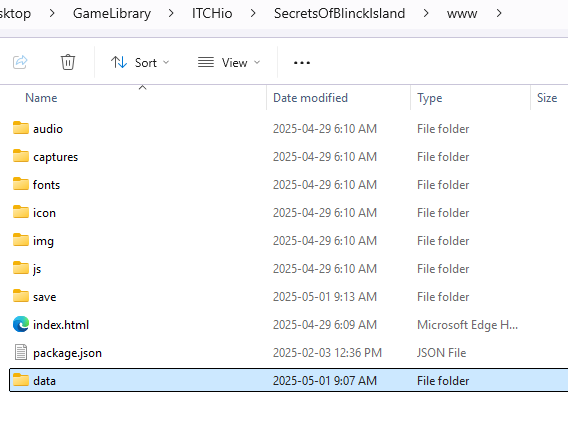Screen dimensions: 568x426
Task: Select the package.json file icon
Action: [x=21, y=352]
